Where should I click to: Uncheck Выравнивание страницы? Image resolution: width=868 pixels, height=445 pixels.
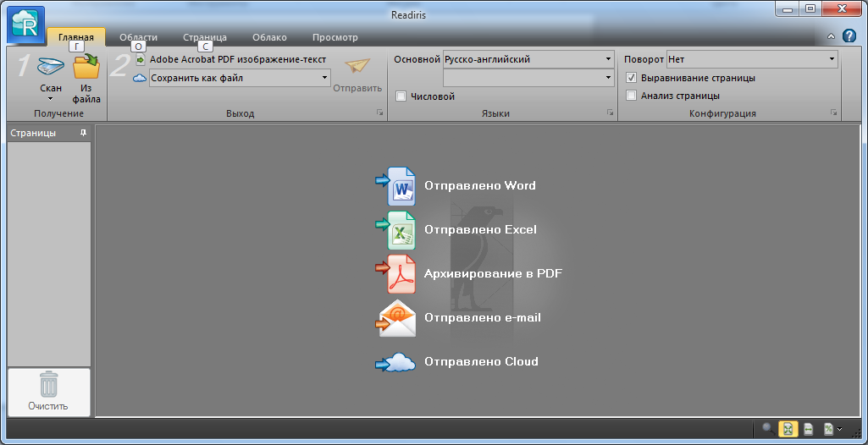[631, 78]
